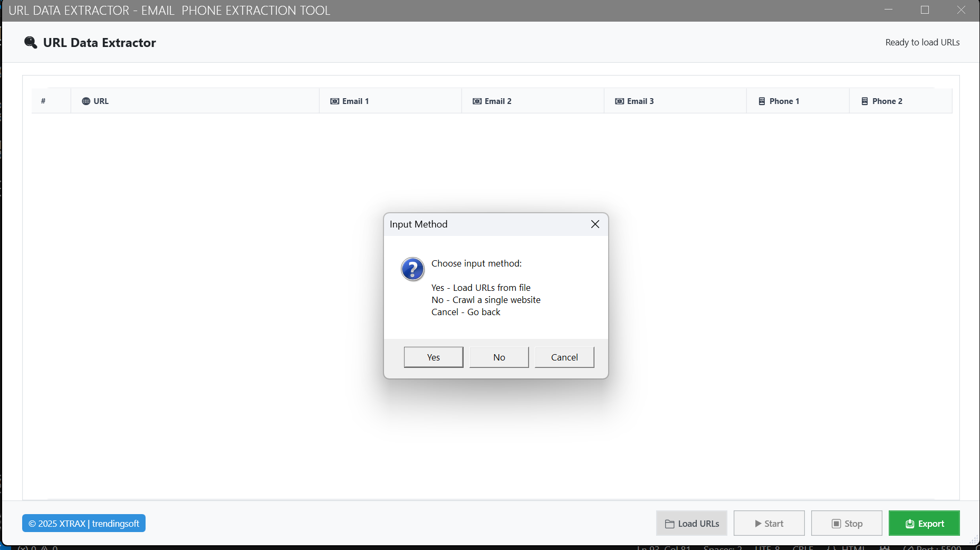This screenshot has height=550, width=980.
Task: Minimize the URL Data Extractor window
Action: [889, 10]
